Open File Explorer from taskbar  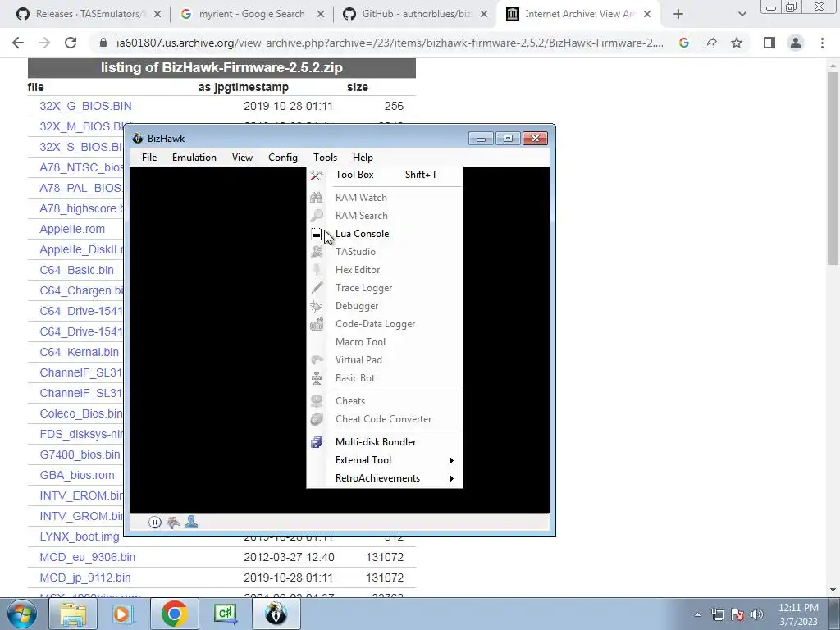(73, 614)
